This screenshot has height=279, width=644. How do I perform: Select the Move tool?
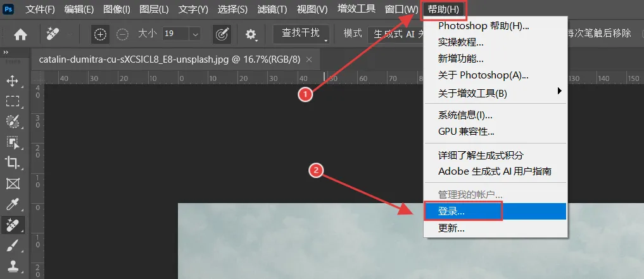click(12, 80)
